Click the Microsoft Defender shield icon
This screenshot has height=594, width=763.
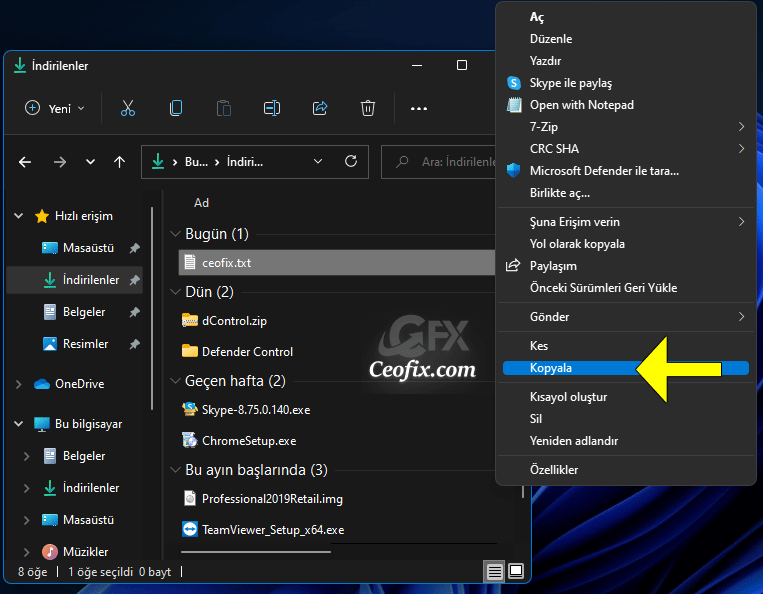tap(513, 170)
